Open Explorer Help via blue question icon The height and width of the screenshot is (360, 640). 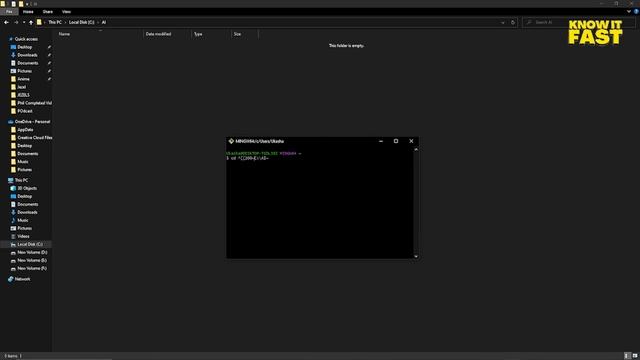coord(636,12)
